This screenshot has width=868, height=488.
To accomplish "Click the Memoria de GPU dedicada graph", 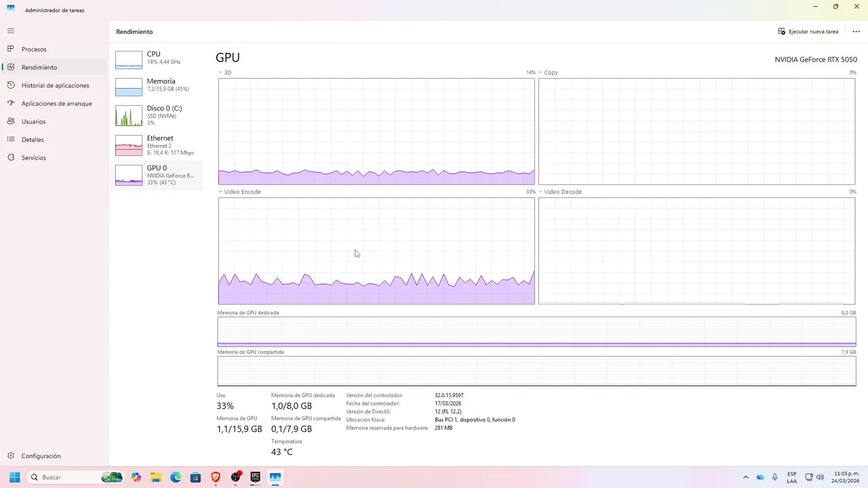I will coord(536,332).
